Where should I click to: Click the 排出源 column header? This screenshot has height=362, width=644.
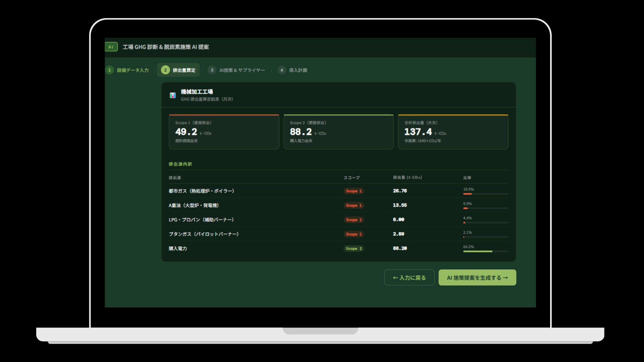pyautogui.click(x=175, y=178)
